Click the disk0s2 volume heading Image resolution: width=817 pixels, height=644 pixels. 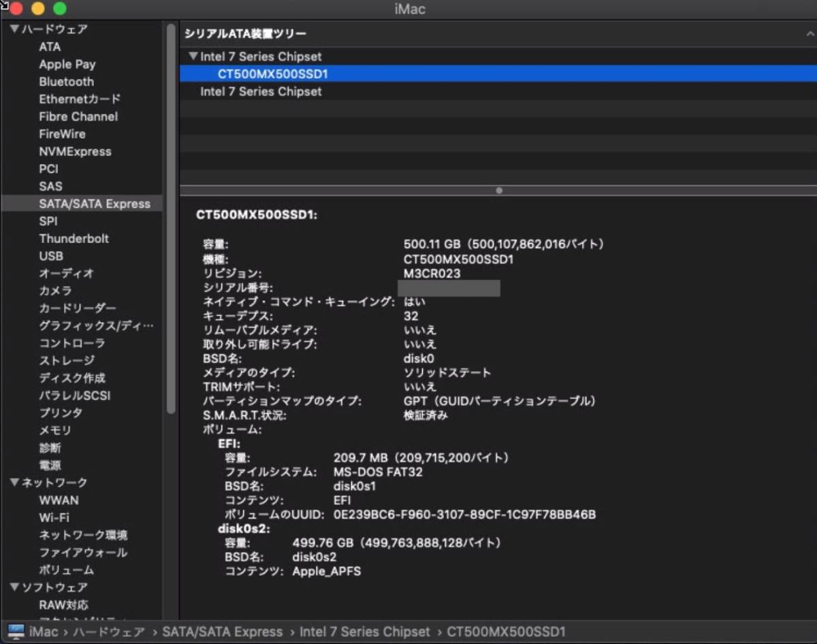click(244, 528)
